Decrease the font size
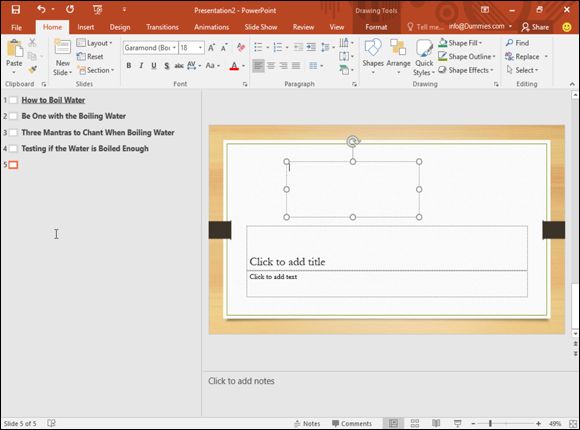 pos(224,48)
